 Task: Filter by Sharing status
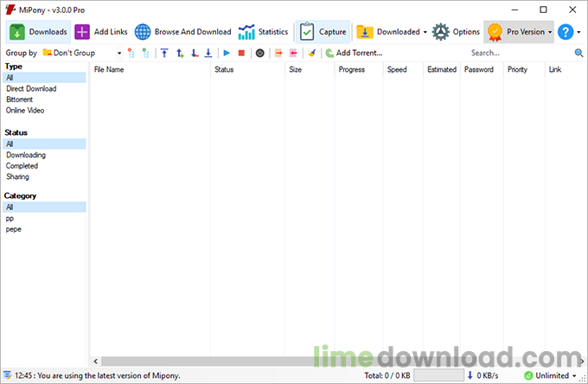tap(17, 176)
